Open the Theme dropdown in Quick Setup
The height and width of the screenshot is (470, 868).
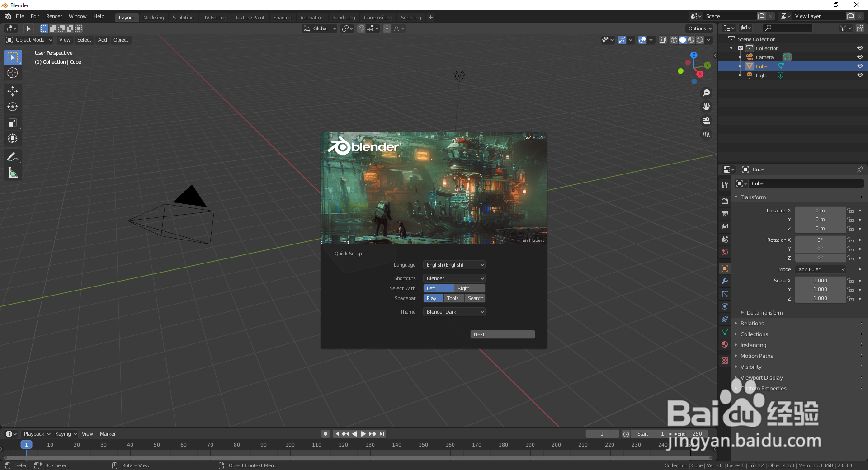tap(453, 311)
